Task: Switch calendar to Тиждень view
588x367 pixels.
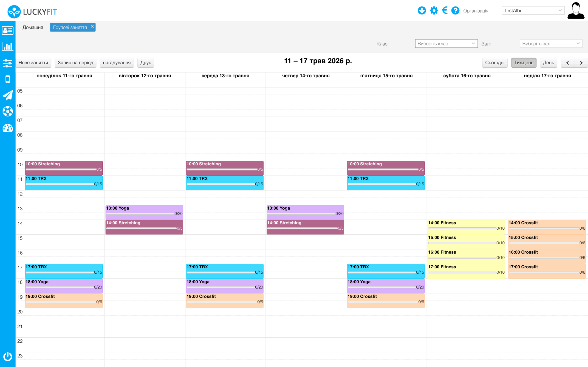Action: tap(524, 63)
